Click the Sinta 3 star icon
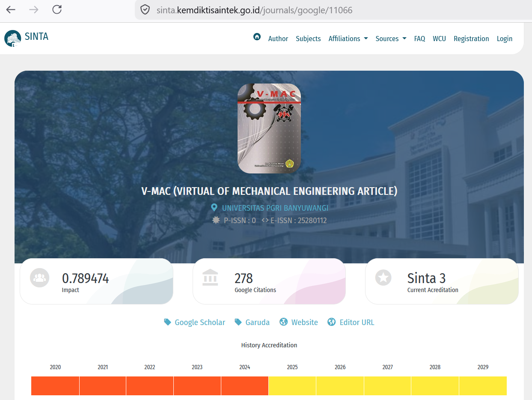532x400 pixels. [383, 278]
